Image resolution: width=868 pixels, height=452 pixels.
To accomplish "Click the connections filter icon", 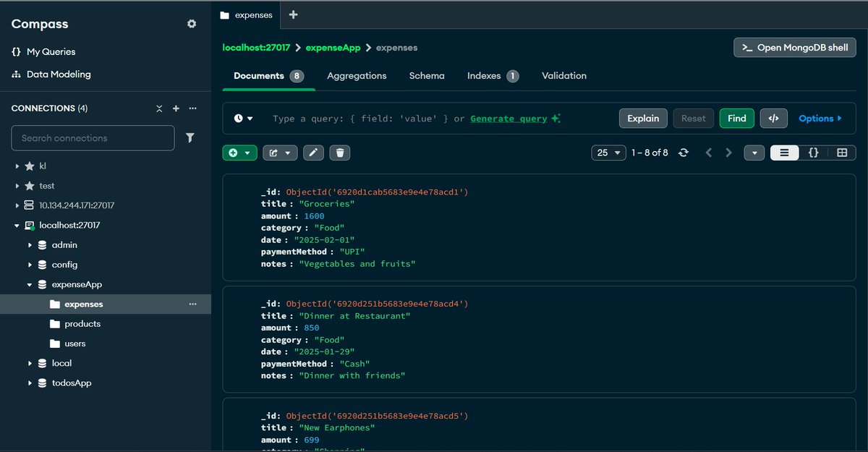I will click(190, 137).
